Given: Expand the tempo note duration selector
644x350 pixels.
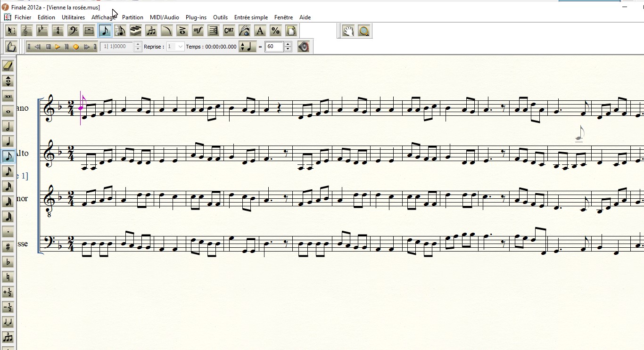Looking at the screenshot, I should point(242,47).
